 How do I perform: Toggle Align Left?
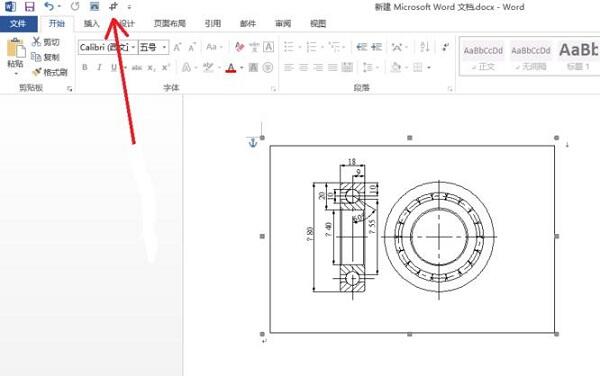(289, 68)
